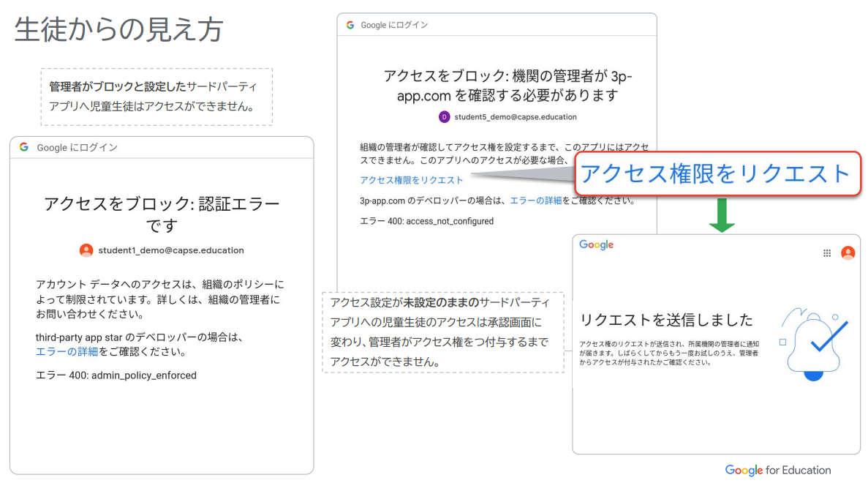The height and width of the screenshot is (483, 868).
Task: Click the paragraph アカウント データへのアクセスは
Action: pyautogui.click(x=160, y=299)
